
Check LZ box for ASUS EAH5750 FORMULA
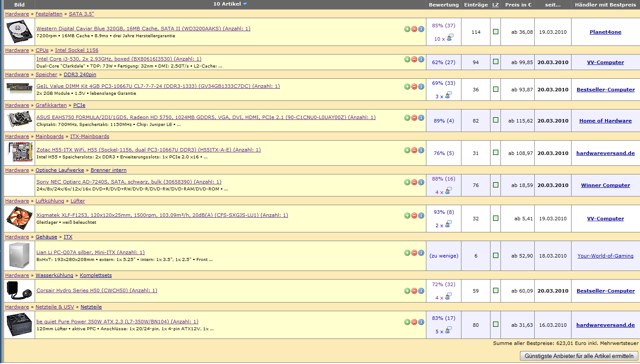click(x=496, y=120)
